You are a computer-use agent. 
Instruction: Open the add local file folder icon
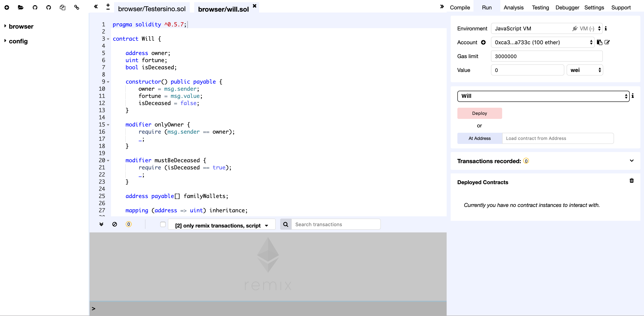pyautogui.click(x=21, y=8)
